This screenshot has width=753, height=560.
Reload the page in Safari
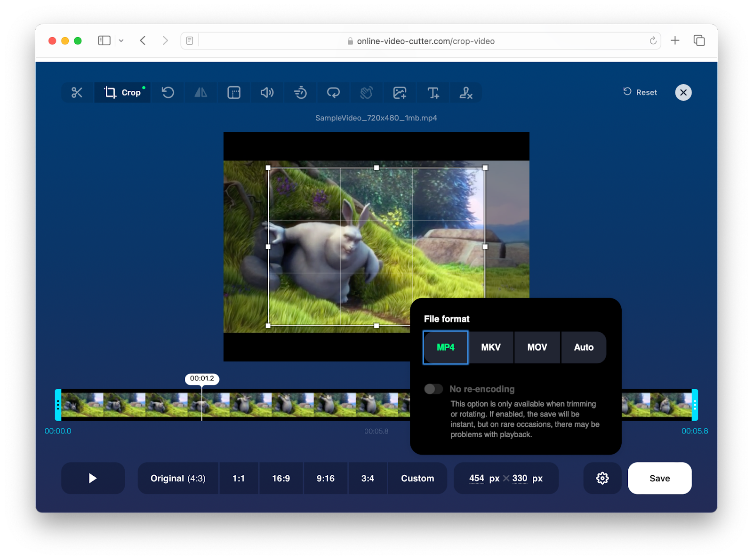(653, 41)
